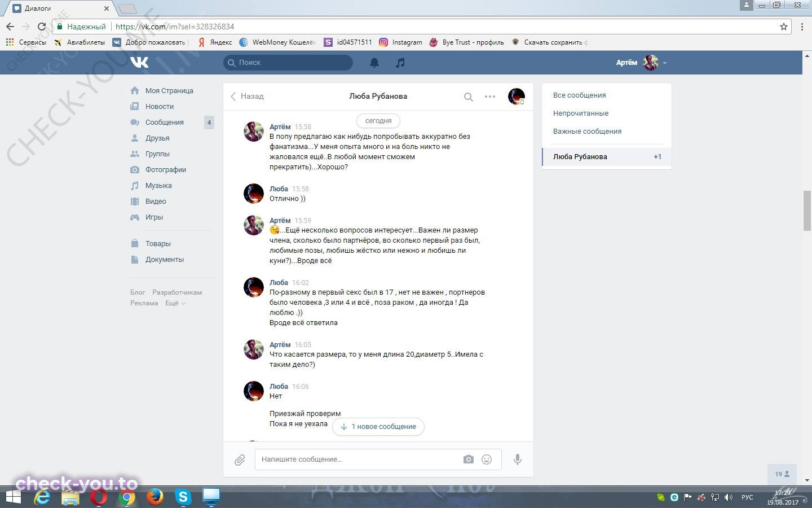Click the Блог footer link
812x508 pixels.
tap(138, 292)
